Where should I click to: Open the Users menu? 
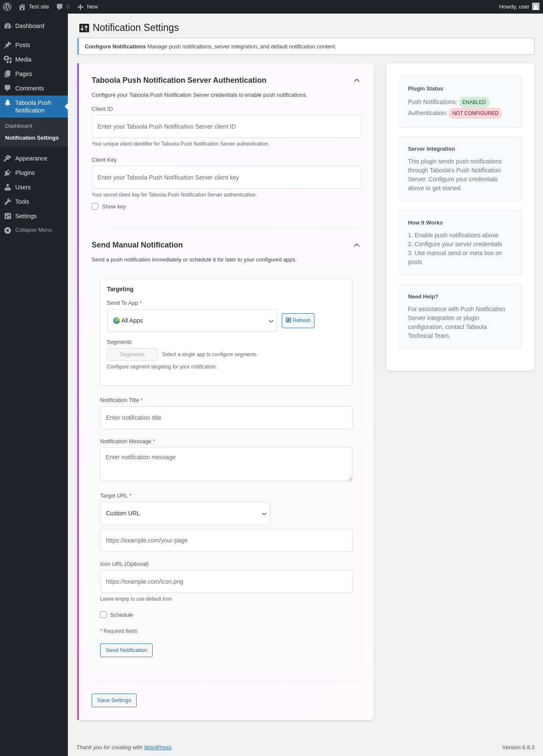point(34,187)
